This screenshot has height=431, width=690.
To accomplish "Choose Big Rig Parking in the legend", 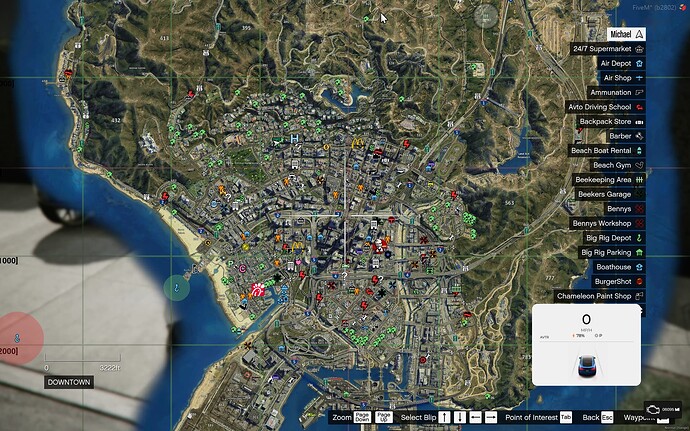I will pyautogui.click(x=612, y=252).
